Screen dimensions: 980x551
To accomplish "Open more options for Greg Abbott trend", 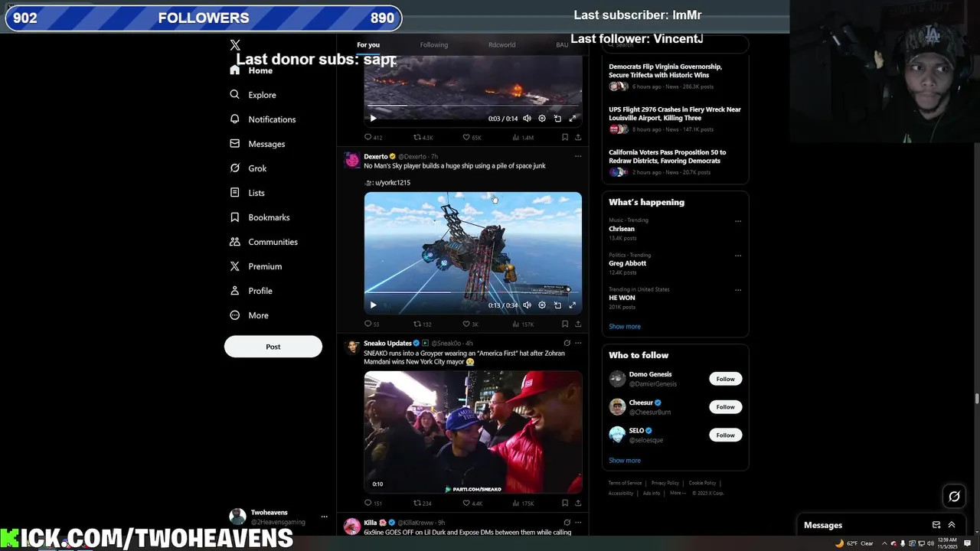I will 738,256.
